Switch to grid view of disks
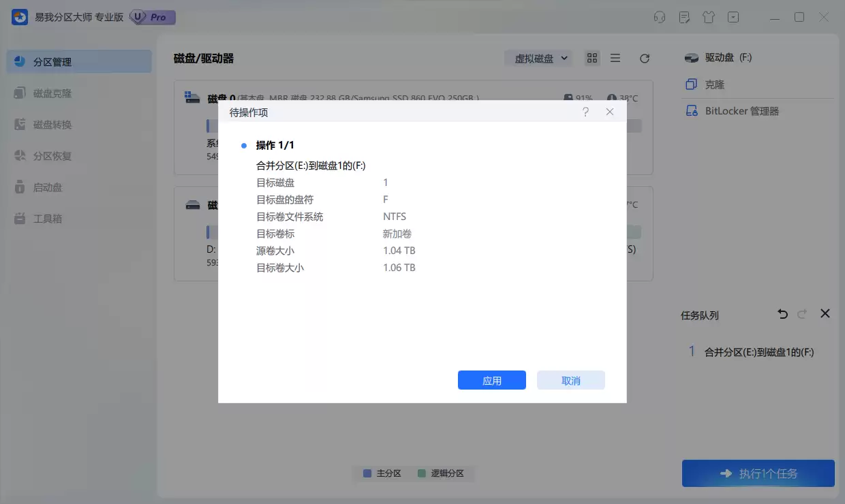 coord(591,58)
